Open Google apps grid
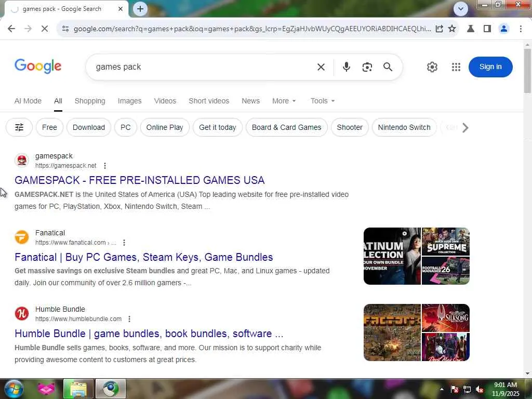532x399 pixels. [456, 67]
